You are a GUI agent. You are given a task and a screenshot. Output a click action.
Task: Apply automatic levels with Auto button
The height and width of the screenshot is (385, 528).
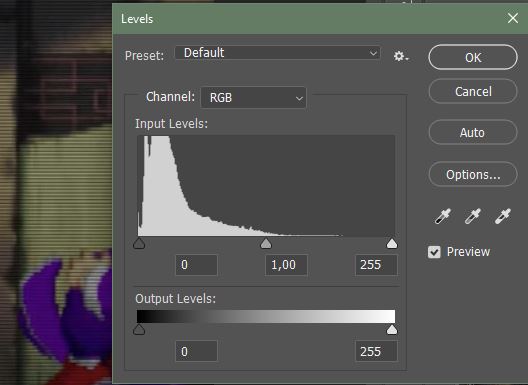(x=473, y=132)
